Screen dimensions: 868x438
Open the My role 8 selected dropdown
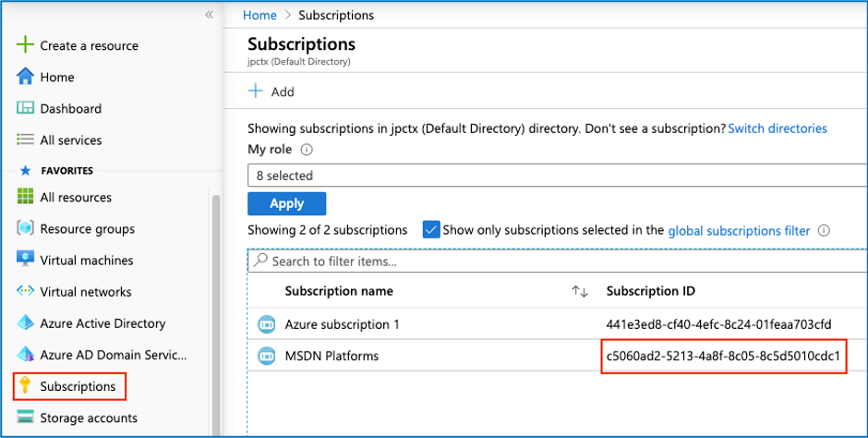(x=554, y=176)
